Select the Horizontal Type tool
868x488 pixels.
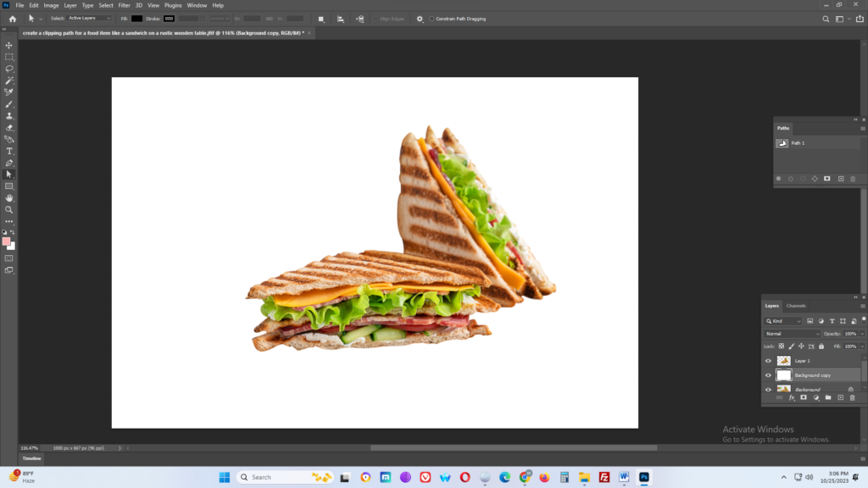[x=8, y=151]
